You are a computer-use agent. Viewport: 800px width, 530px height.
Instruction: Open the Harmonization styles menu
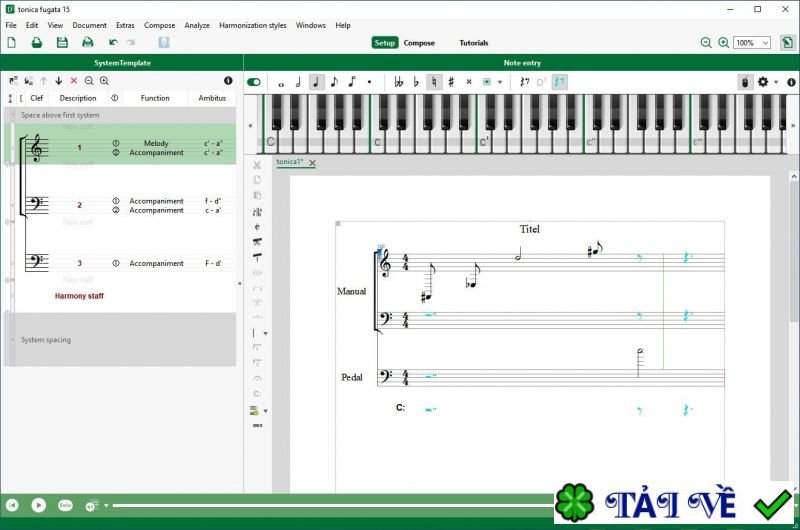click(253, 25)
